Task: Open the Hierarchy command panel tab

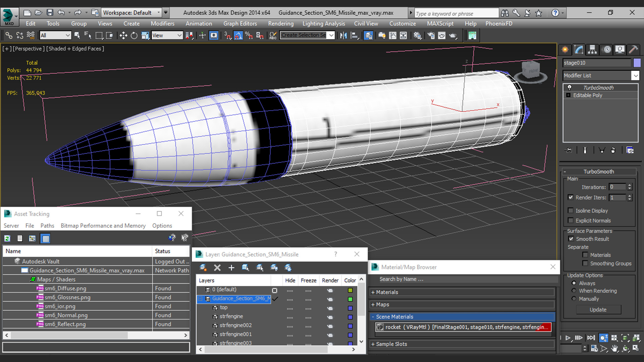Action: tap(592, 50)
